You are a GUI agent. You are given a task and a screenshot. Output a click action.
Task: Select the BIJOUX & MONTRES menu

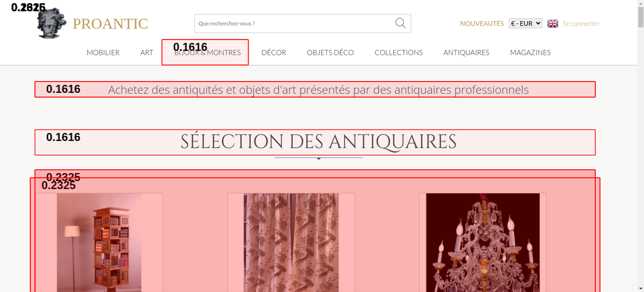coord(207,52)
